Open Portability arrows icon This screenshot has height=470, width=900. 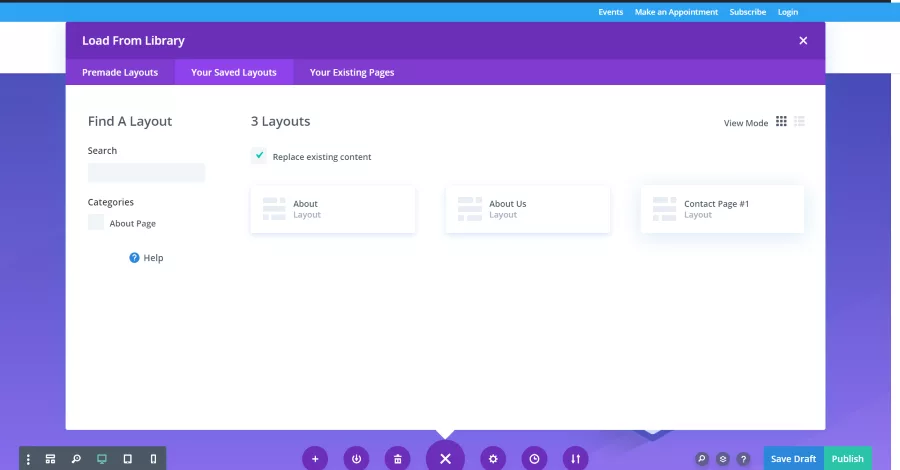575,459
